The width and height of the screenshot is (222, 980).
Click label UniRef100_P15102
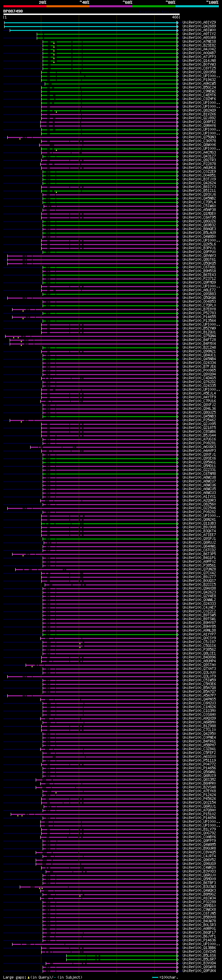point(199,814)
